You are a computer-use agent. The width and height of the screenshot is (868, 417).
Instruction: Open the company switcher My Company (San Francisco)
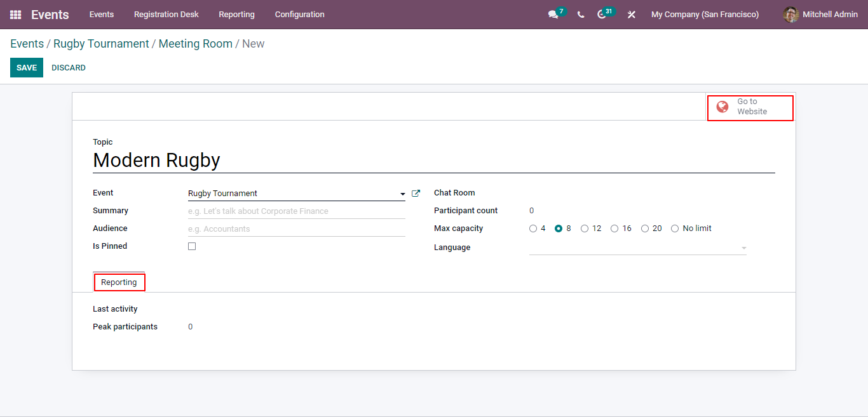(705, 15)
